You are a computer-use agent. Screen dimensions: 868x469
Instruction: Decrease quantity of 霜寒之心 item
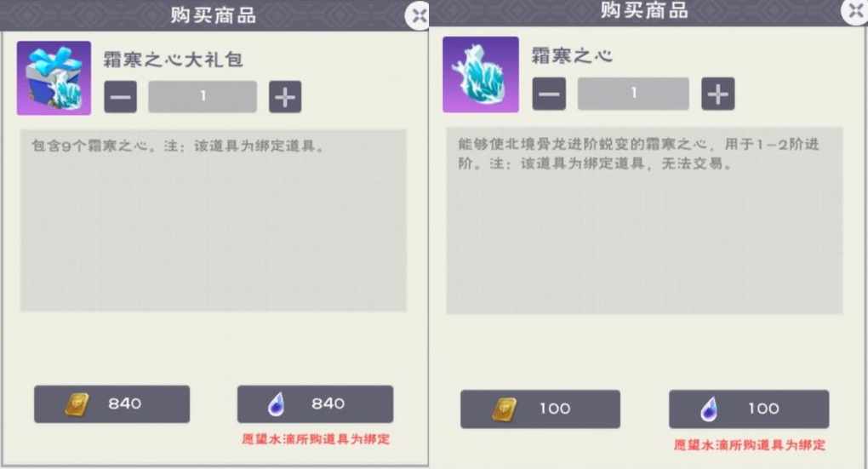pos(549,94)
